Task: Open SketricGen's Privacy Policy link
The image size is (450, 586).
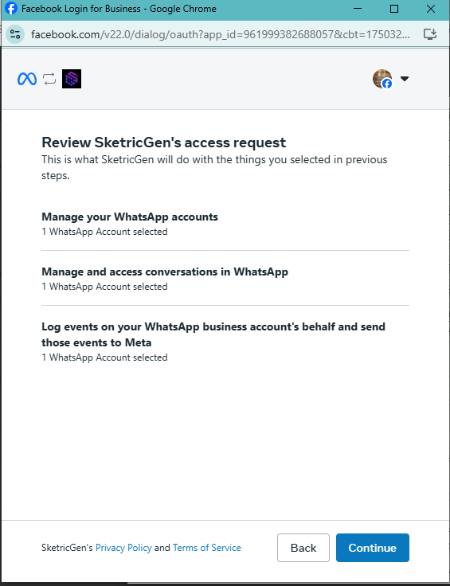Action: pyautogui.click(x=123, y=548)
